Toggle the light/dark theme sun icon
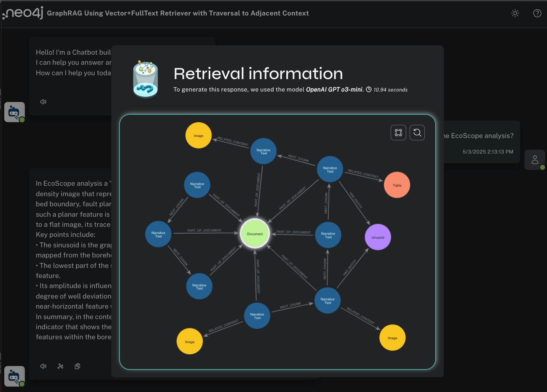 (x=515, y=13)
